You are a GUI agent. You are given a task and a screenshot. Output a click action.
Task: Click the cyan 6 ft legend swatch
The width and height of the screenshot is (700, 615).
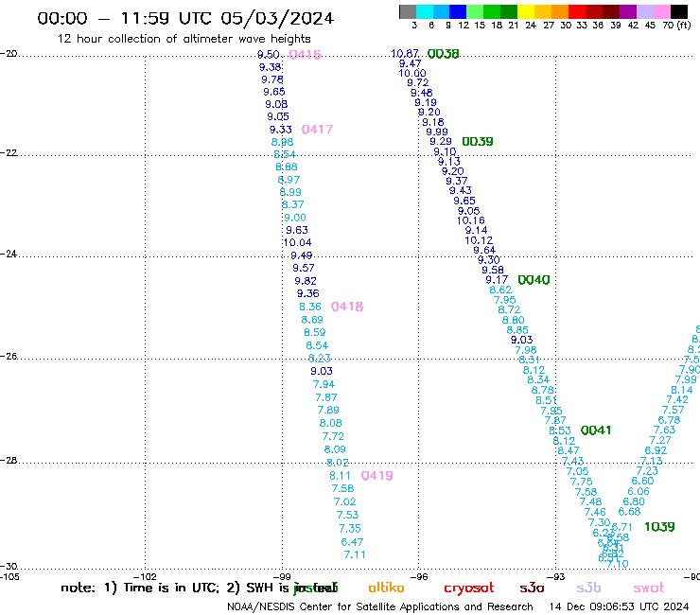425,11
